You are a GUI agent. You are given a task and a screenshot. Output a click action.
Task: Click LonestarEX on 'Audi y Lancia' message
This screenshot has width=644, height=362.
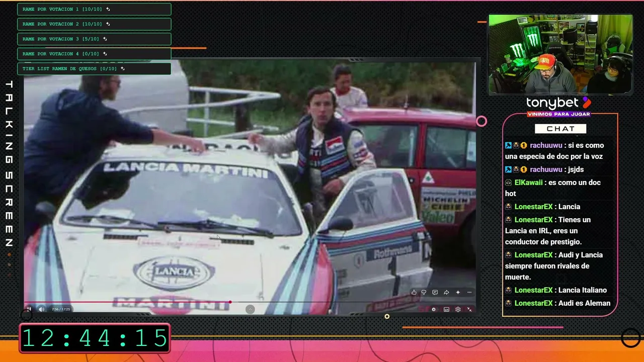[x=533, y=255]
